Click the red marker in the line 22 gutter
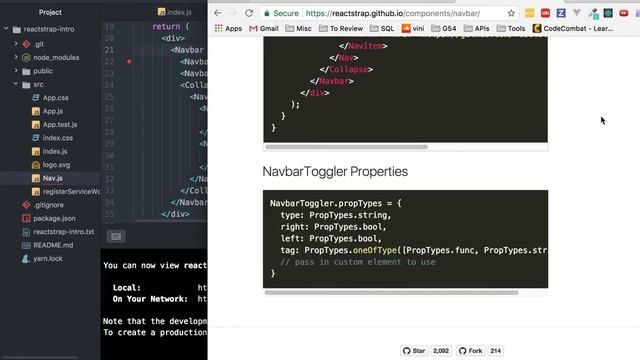 pyautogui.click(x=129, y=62)
